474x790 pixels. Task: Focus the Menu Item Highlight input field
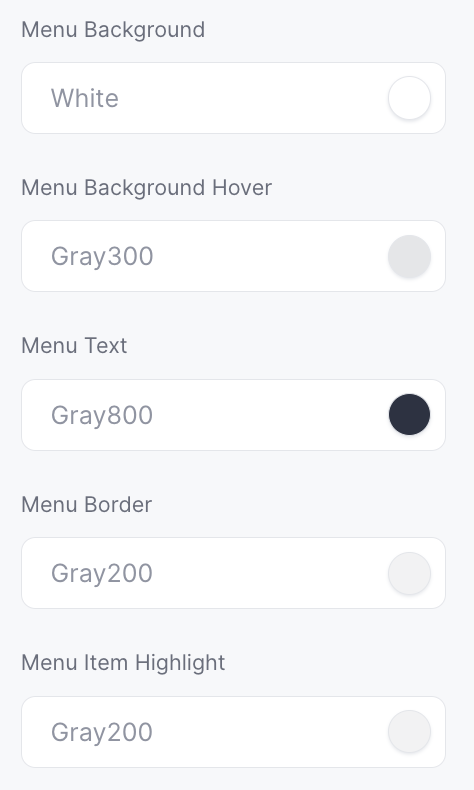click(233, 732)
